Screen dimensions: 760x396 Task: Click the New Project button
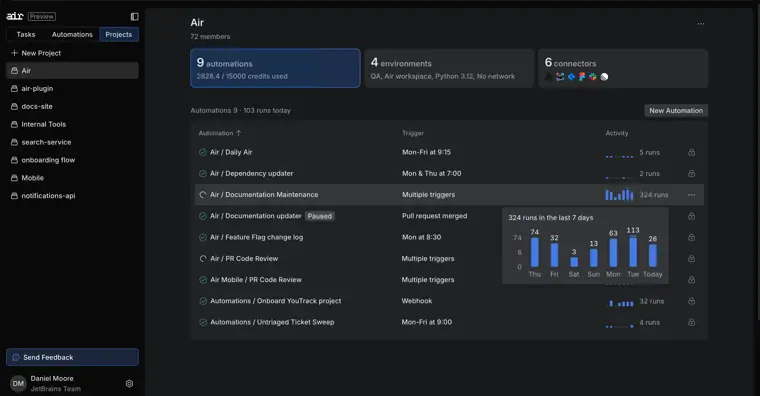72,53
